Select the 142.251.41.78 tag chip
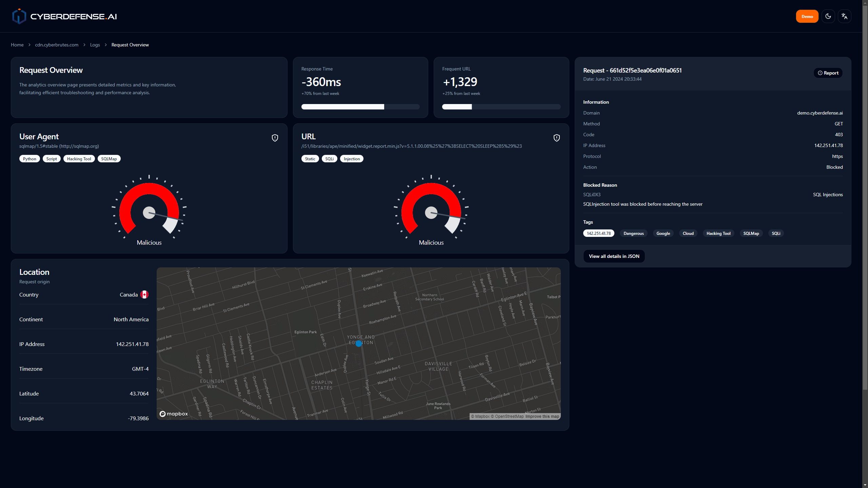The height and width of the screenshot is (488, 868). point(598,233)
